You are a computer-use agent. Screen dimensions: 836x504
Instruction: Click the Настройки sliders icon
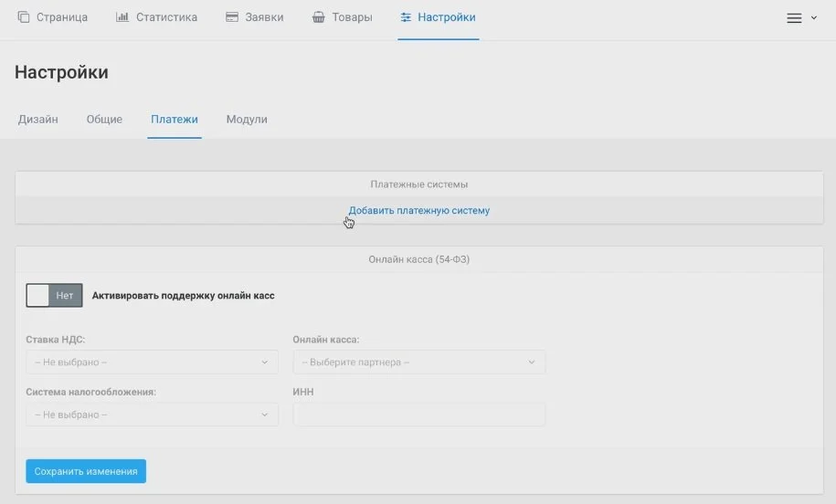(x=406, y=17)
